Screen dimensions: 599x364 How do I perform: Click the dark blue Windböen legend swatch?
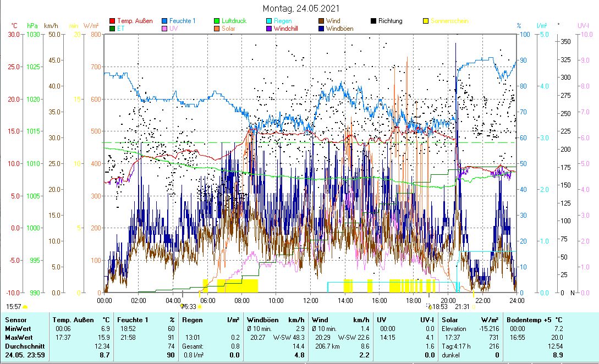(x=321, y=29)
